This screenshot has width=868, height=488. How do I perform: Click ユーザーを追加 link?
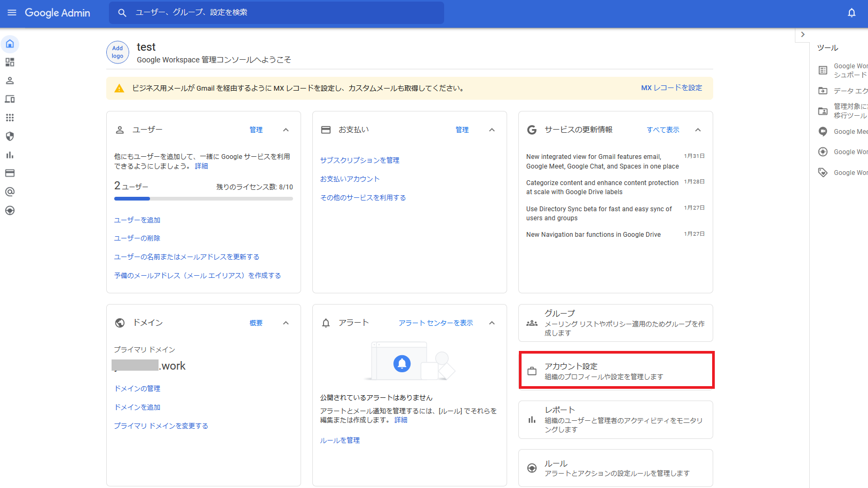(x=137, y=220)
